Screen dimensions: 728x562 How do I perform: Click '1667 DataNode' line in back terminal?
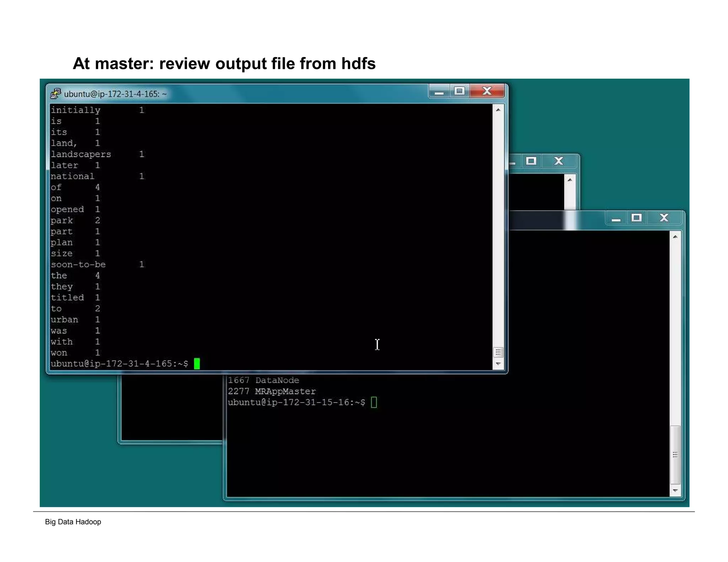point(263,380)
